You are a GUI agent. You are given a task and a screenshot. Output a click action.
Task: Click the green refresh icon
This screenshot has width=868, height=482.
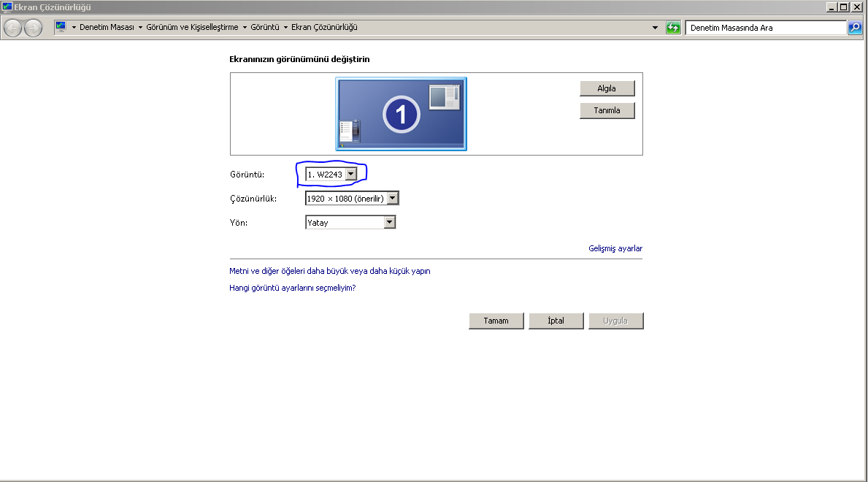click(x=673, y=28)
